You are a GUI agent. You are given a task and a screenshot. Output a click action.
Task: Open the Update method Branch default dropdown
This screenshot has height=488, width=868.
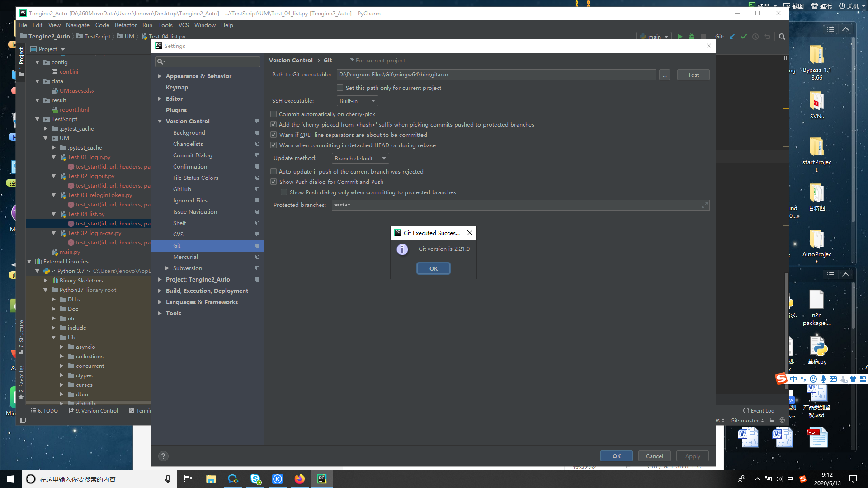coord(360,159)
